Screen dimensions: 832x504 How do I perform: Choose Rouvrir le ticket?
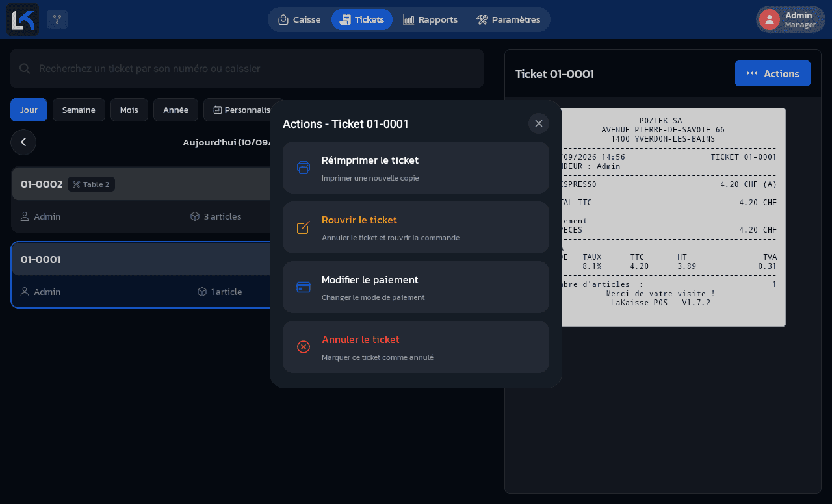416,227
